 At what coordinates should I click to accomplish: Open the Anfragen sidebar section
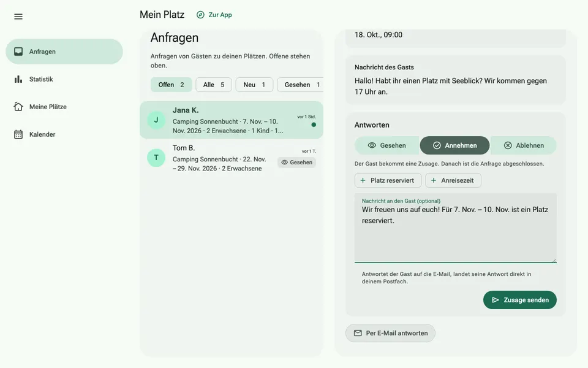coord(64,52)
